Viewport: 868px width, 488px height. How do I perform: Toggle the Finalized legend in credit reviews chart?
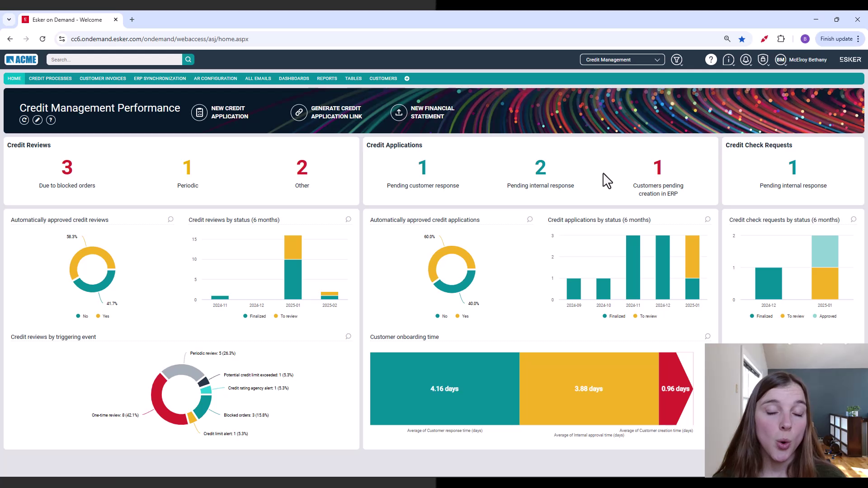click(x=255, y=316)
